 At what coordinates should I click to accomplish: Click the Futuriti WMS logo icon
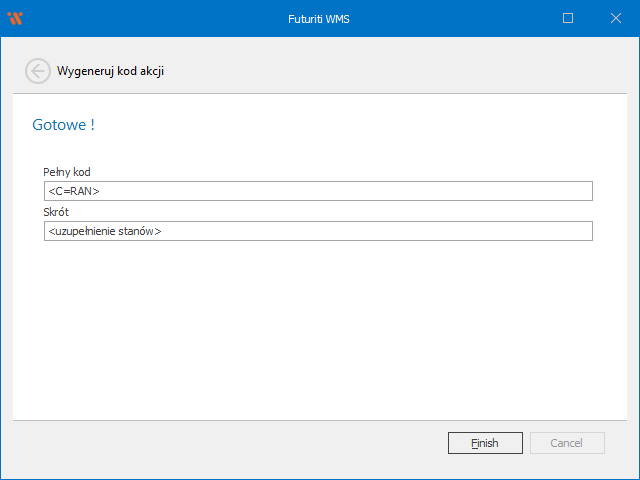pyautogui.click(x=15, y=18)
